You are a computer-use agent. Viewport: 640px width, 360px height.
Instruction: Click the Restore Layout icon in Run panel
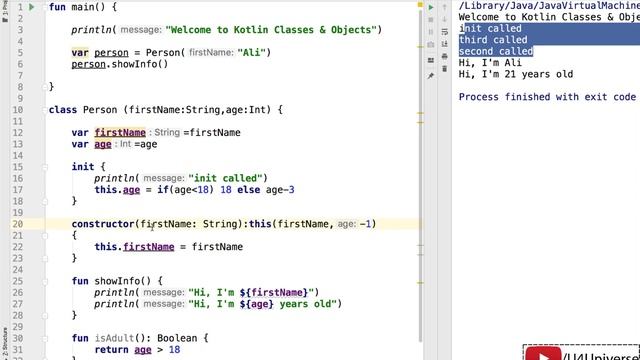(431, 60)
